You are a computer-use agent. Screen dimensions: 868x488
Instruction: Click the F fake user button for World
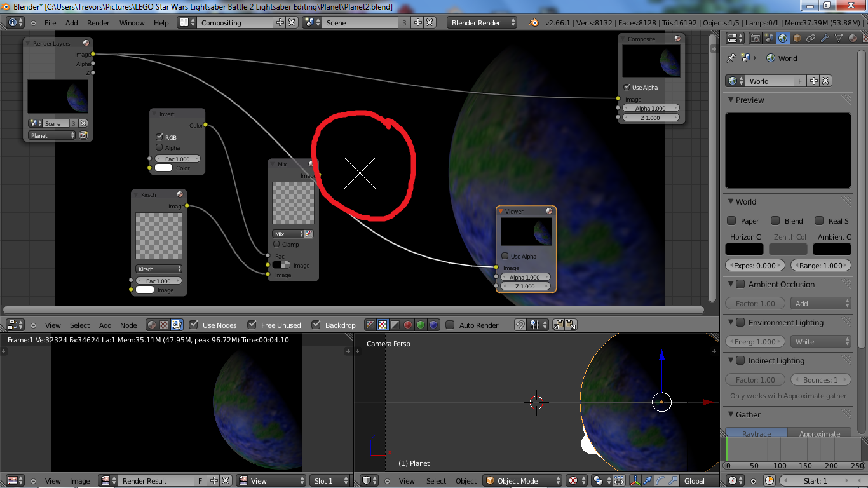800,81
